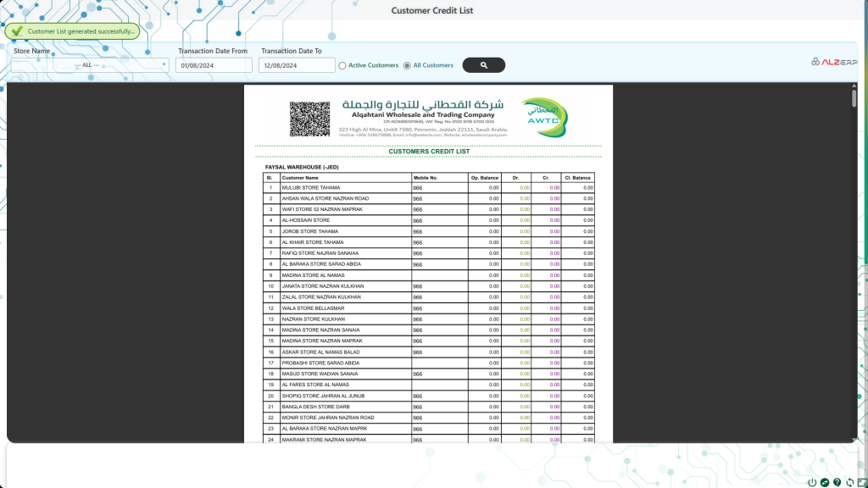Click row 'AL BARAKA STORE NAZRAN MAPRK'
This screenshot has height=488, width=868.
pyautogui.click(x=429, y=429)
